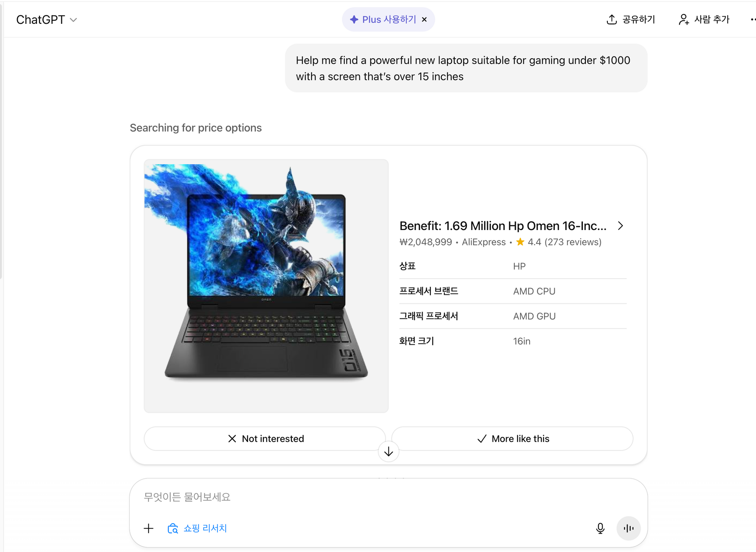The height and width of the screenshot is (552, 756).
Task: Expand product details with the chevron arrow
Action: 620,226
